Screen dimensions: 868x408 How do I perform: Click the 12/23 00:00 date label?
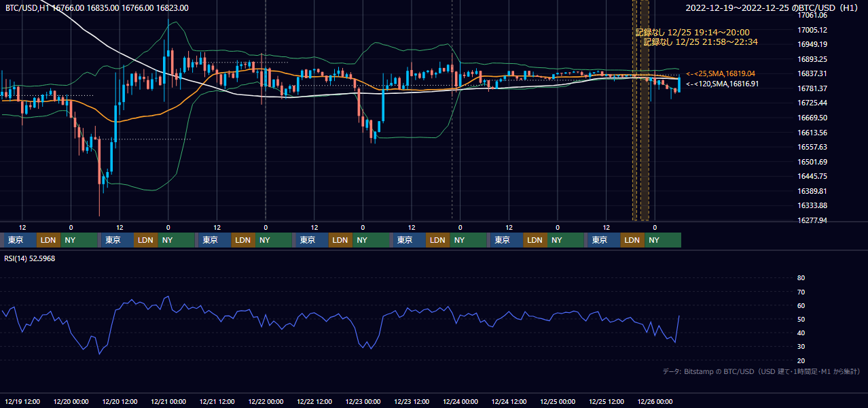(x=363, y=401)
